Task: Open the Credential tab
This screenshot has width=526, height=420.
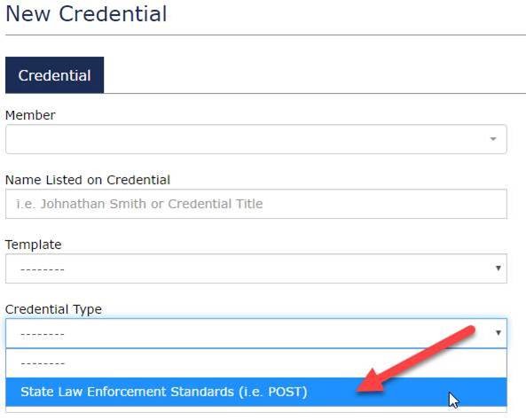Action: pos(54,75)
